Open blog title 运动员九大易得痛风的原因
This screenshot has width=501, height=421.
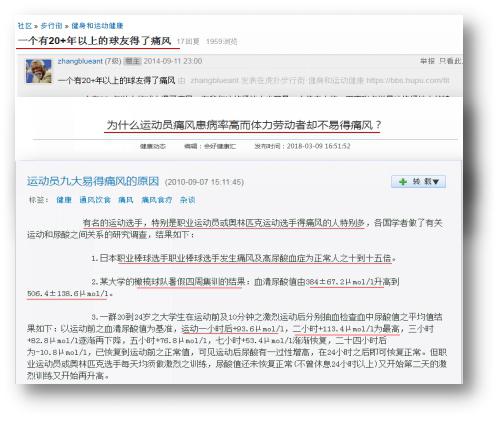[93, 181]
